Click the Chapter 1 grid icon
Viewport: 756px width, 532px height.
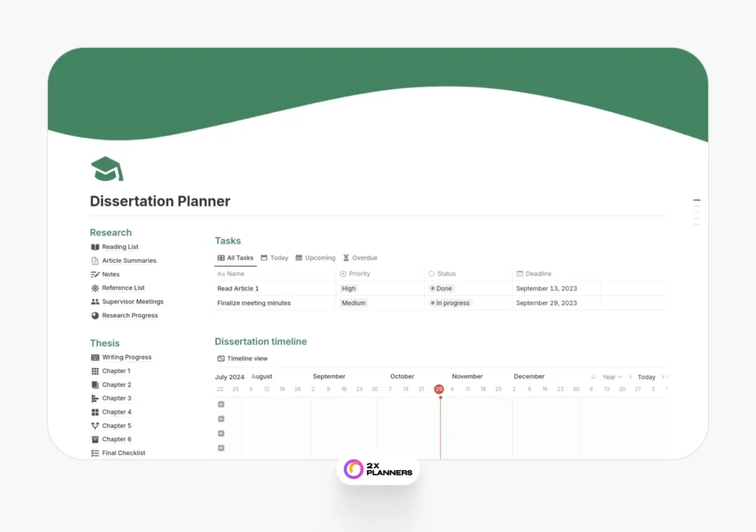[x=94, y=371]
